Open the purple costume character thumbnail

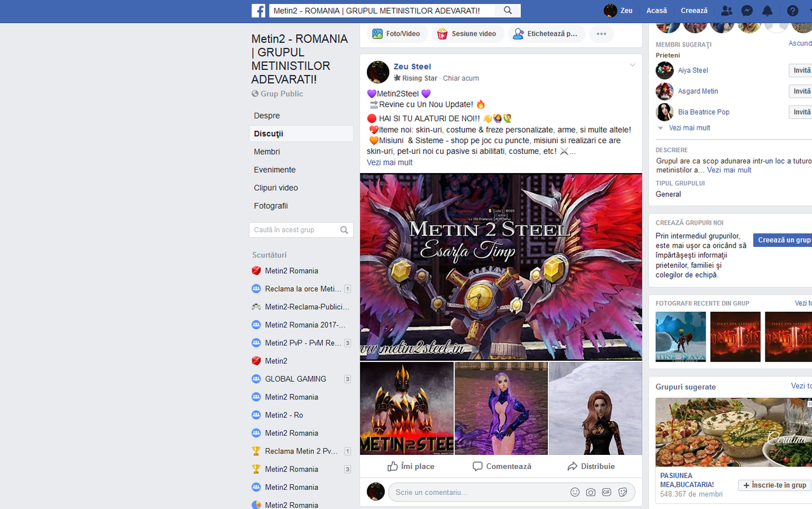pos(501,408)
